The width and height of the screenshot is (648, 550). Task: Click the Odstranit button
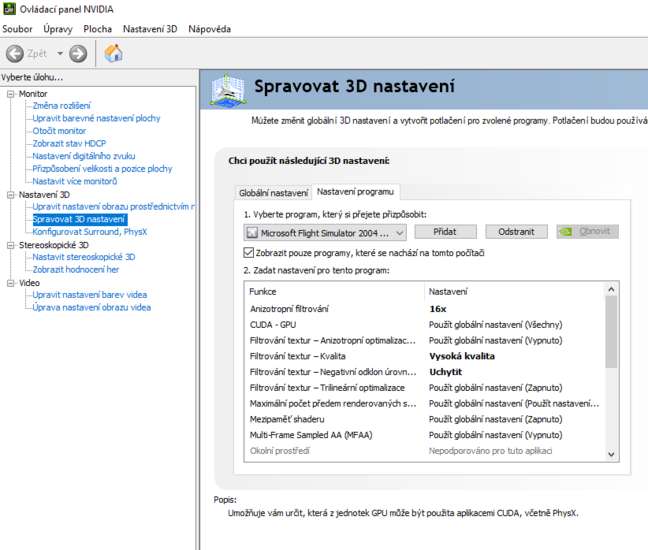tap(516, 232)
